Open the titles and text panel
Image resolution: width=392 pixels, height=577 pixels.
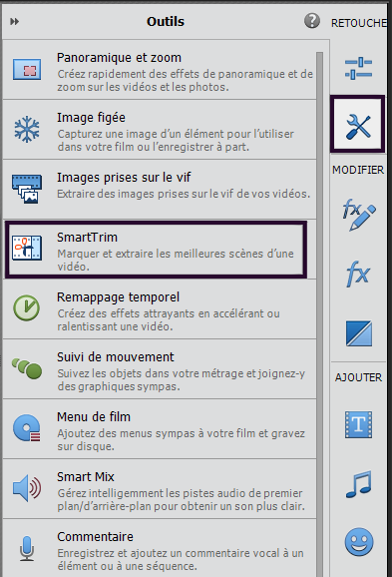(358, 424)
